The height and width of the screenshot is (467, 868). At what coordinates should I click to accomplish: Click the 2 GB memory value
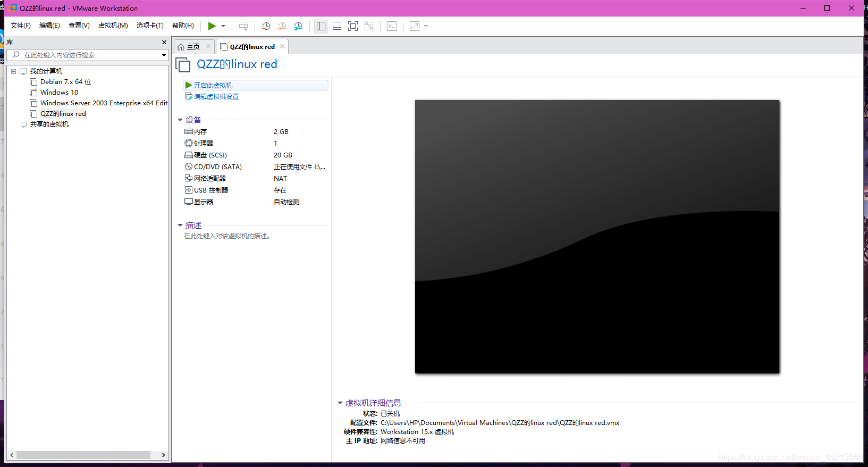click(x=281, y=131)
